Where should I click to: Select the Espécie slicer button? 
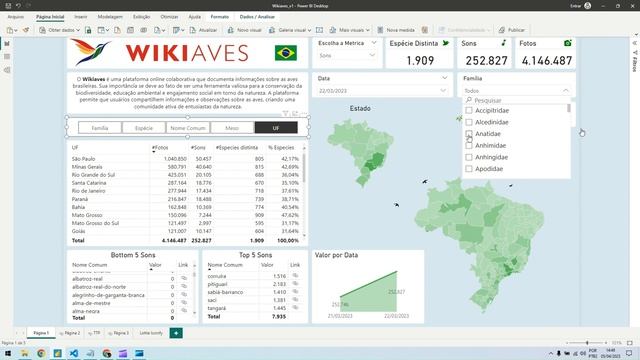click(x=144, y=128)
